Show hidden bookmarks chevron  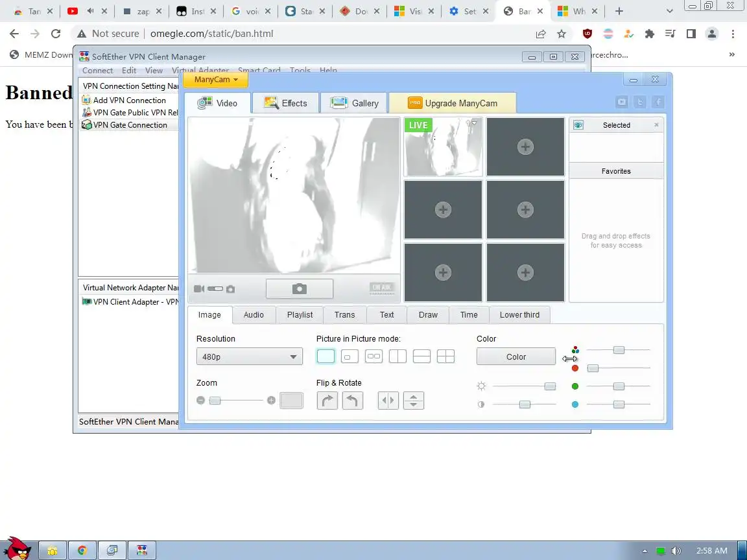click(731, 54)
